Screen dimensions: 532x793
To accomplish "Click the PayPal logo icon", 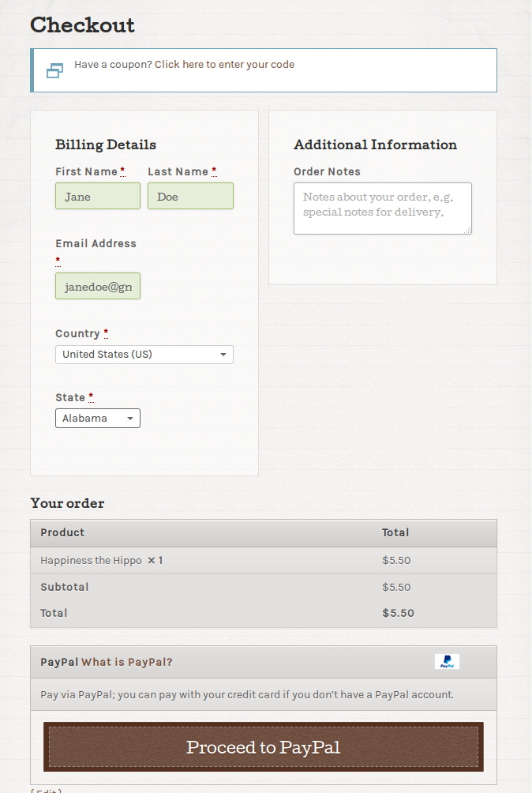I will (447, 662).
